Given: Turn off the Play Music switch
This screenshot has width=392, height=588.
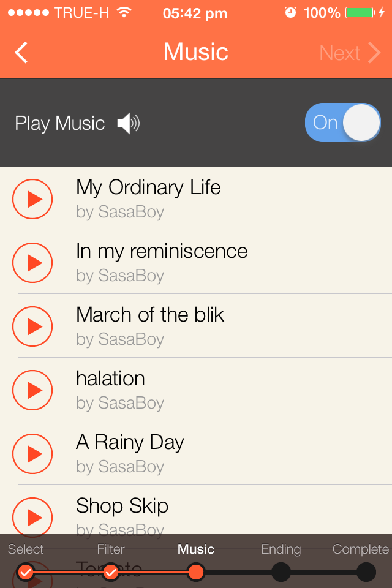Looking at the screenshot, I should tap(342, 123).
